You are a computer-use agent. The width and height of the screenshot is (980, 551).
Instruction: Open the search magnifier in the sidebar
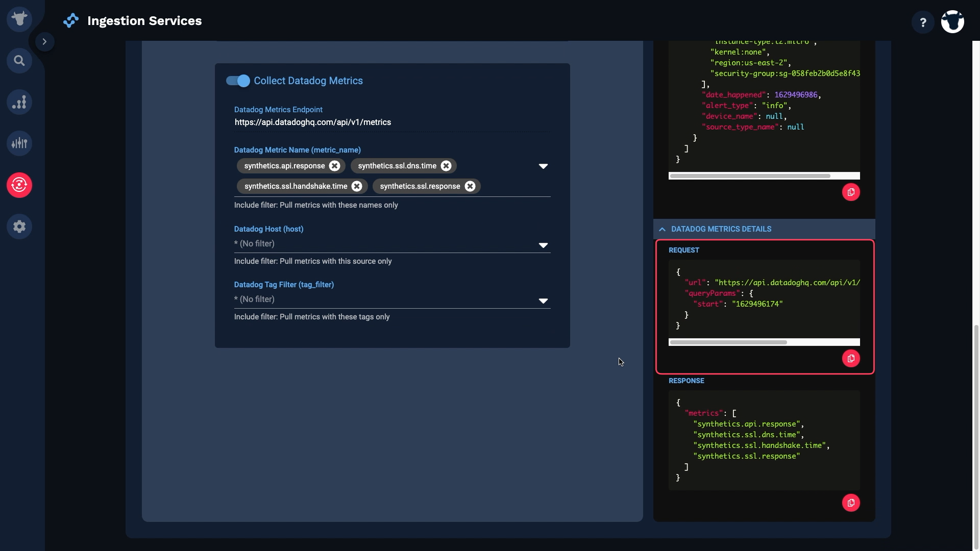19,61
